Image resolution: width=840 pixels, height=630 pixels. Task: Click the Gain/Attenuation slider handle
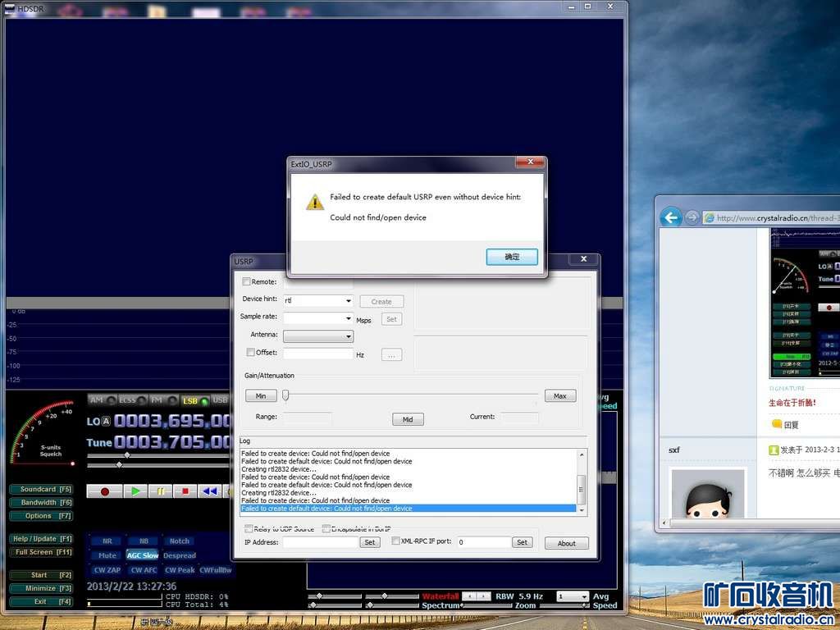(x=285, y=395)
